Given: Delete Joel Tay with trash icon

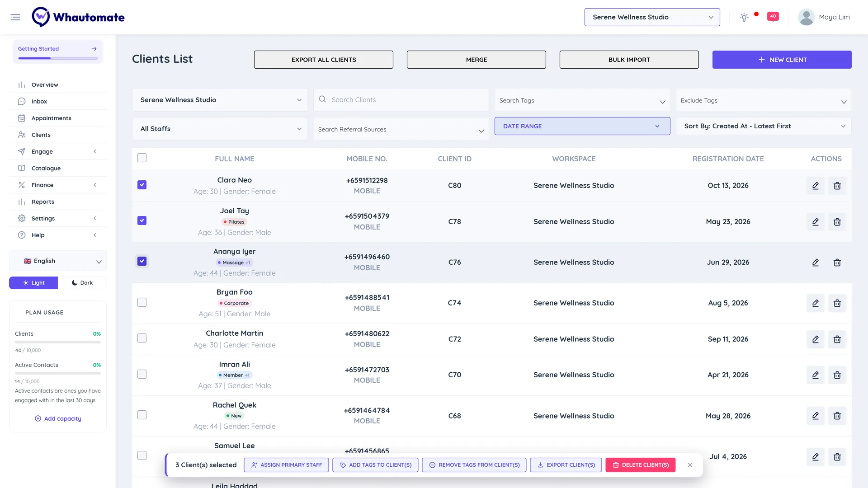Looking at the screenshot, I should pyautogui.click(x=837, y=222).
